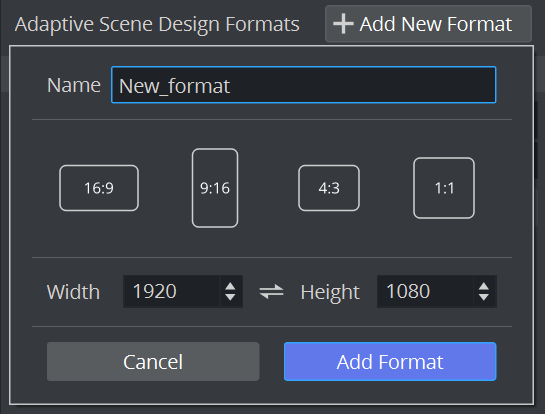Pick the 4:3 aspect ratio preset

tap(329, 188)
